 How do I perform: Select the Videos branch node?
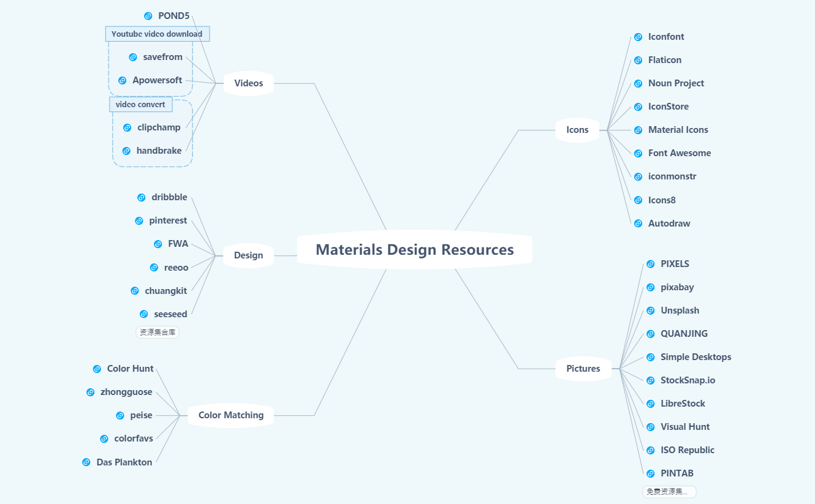click(x=249, y=83)
